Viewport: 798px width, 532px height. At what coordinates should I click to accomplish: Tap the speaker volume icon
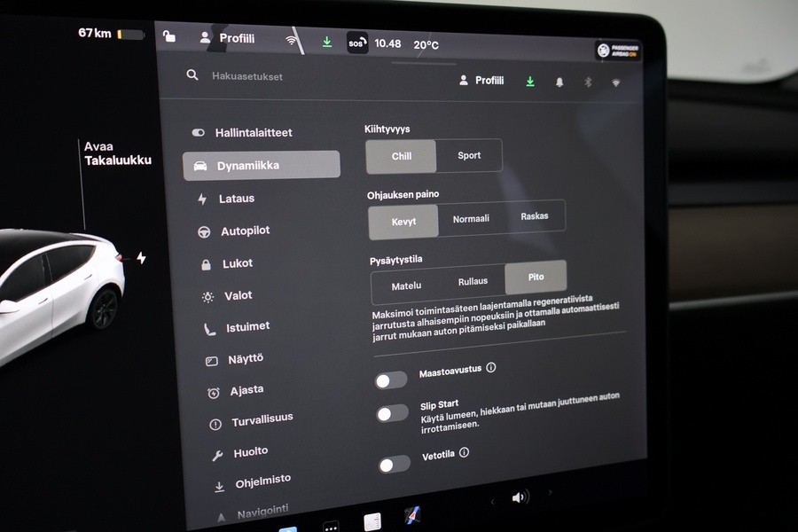pyautogui.click(x=520, y=497)
